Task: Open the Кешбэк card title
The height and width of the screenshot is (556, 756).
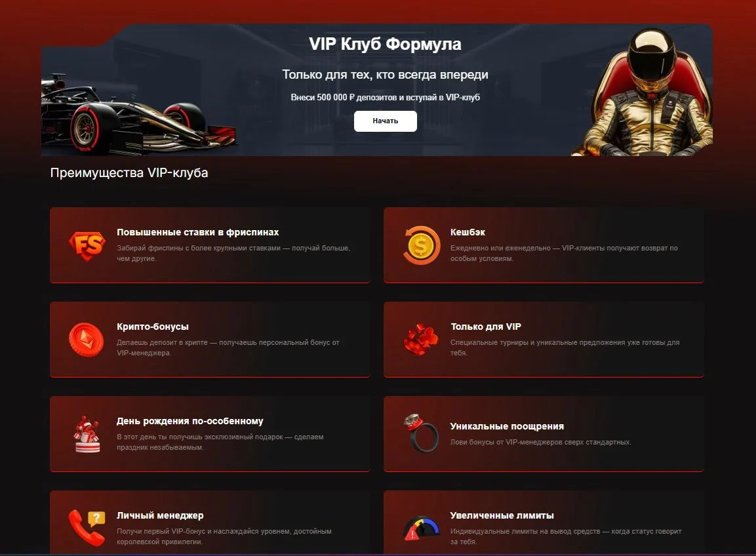Action: (x=468, y=232)
